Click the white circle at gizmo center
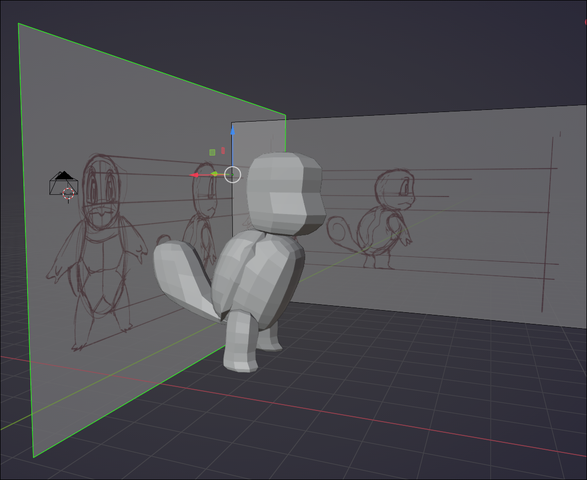The width and height of the screenshot is (587, 480). [232, 174]
